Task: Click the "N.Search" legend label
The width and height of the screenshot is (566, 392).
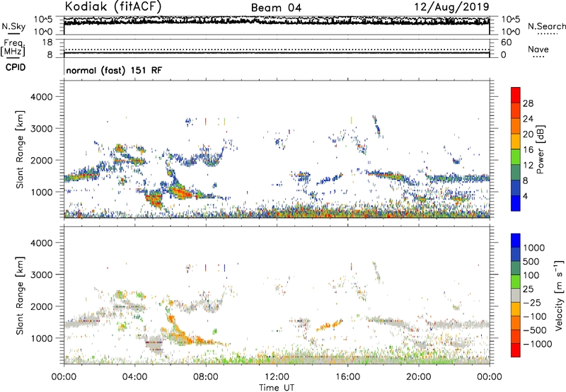Action: [x=546, y=26]
